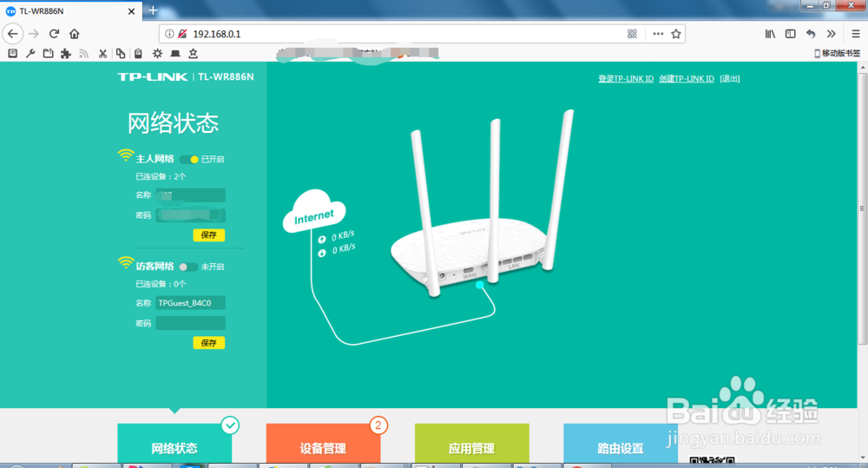Click the RSS feed icon

pyautogui.click(x=83, y=53)
